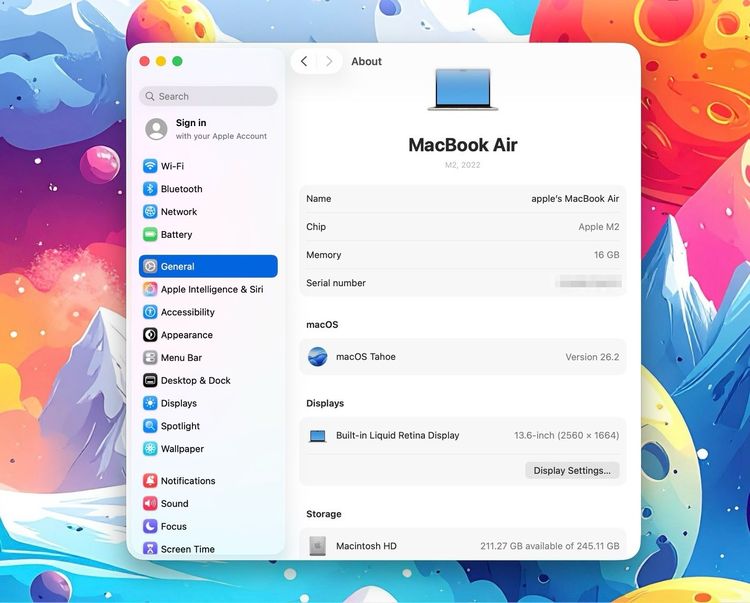Screen dimensions: 750x603
Task: Click the 'Displays' section heading
Action: tap(325, 403)
